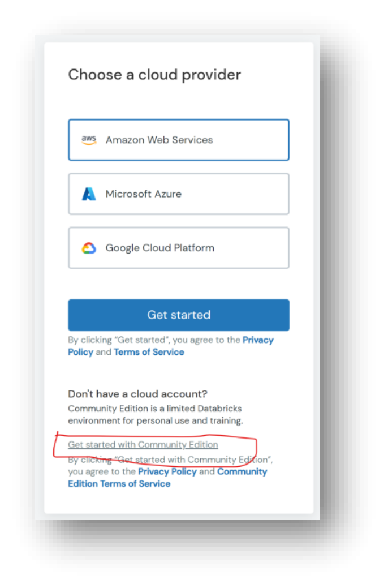Select Amazon Web Services provider option
The width and height of the screenshot is (388, 588).
pyautogui.click(x=179, y=140)
